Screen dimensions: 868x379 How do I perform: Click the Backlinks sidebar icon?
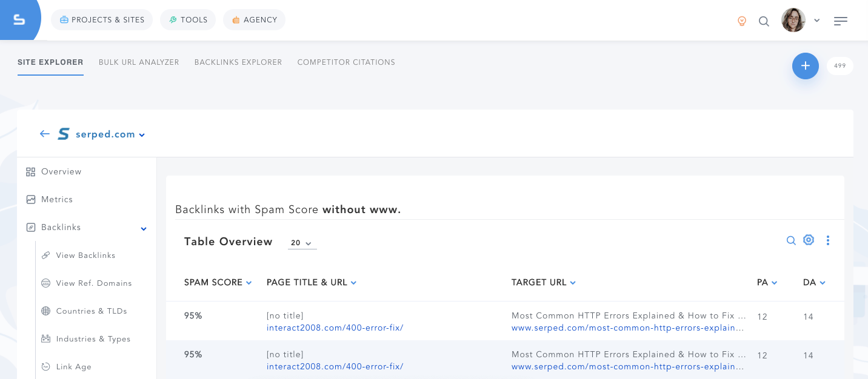point(31,228)
